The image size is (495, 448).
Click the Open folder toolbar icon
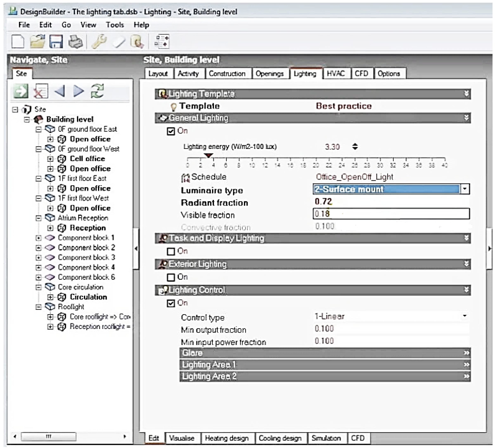(x=37, y=41)
